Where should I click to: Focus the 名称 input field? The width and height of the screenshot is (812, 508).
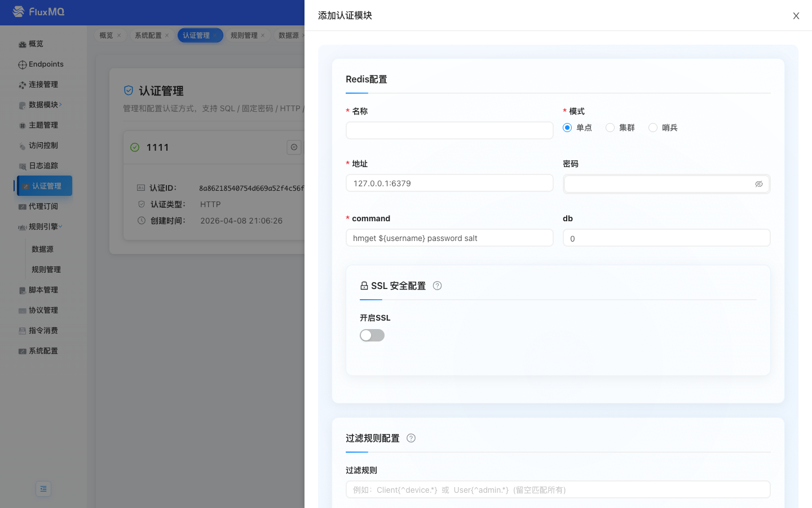(449, 130)
